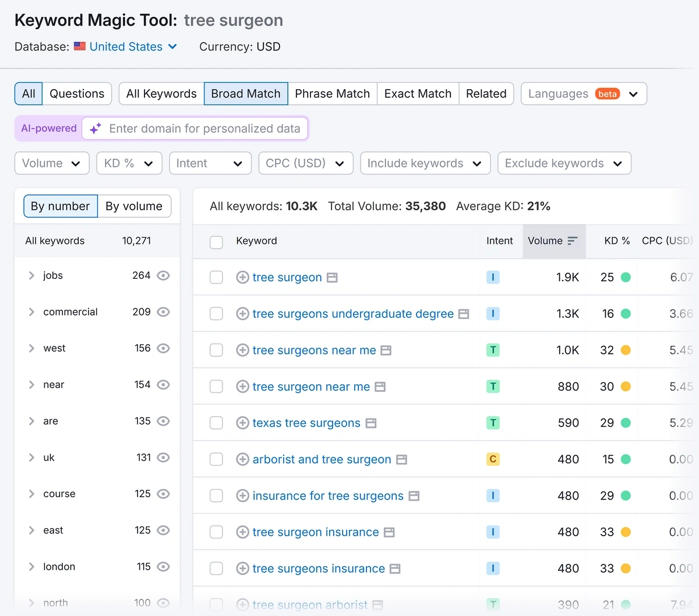Expand the 'jobs' keyword group
The height and width of the screenshot is (616, 699).
31,275
